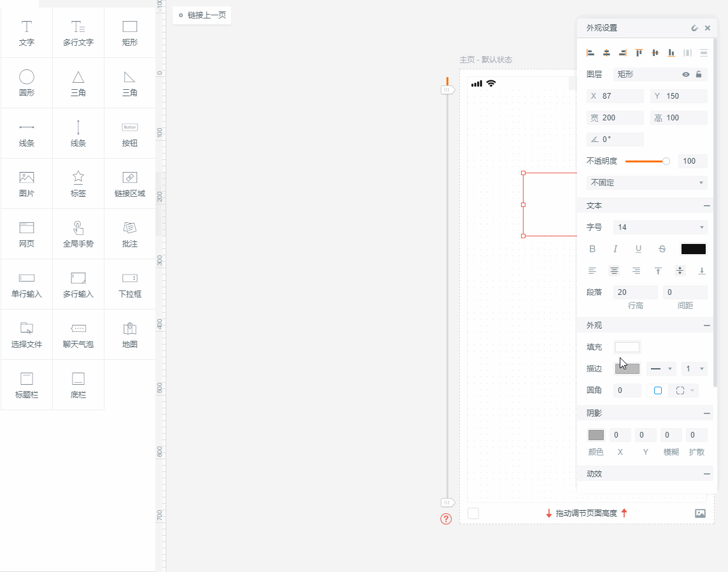Click the align bottom edges icon
The height and width of the screenshot is (572, 728).
(x=671, y=53)
